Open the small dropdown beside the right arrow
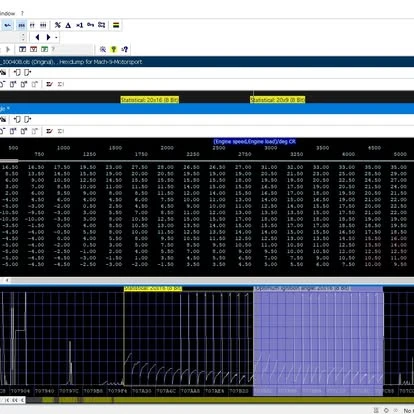The image size is (414, 414). (56, 37)
